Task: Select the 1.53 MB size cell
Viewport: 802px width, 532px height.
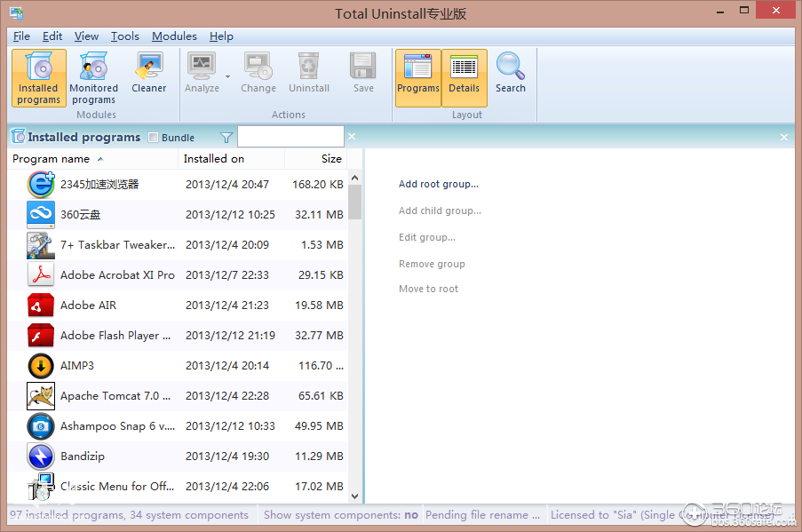Action: click(322, 245)
